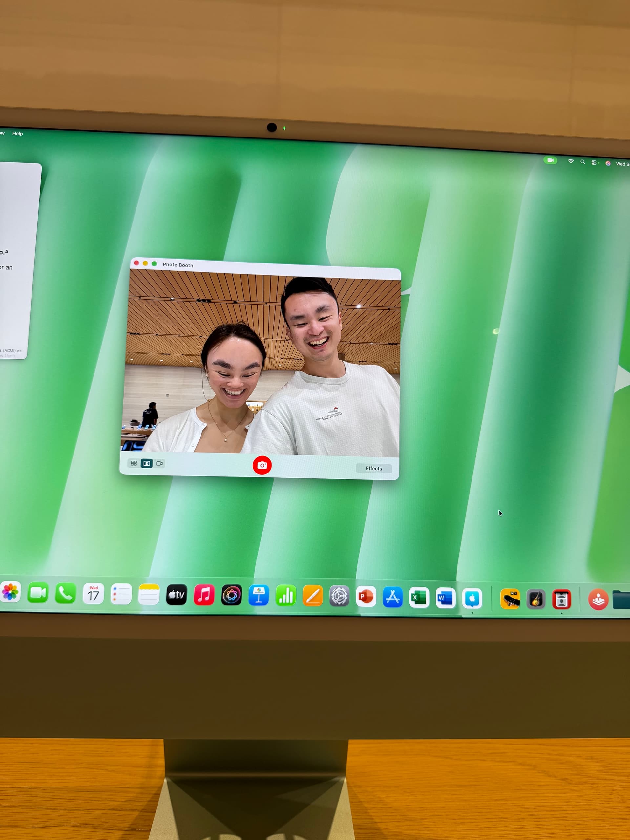This screenshot has width=630, height=840.
Task: Launch GarageBand from the Dock
Action: pyautogui.click(x=536, y=599)
